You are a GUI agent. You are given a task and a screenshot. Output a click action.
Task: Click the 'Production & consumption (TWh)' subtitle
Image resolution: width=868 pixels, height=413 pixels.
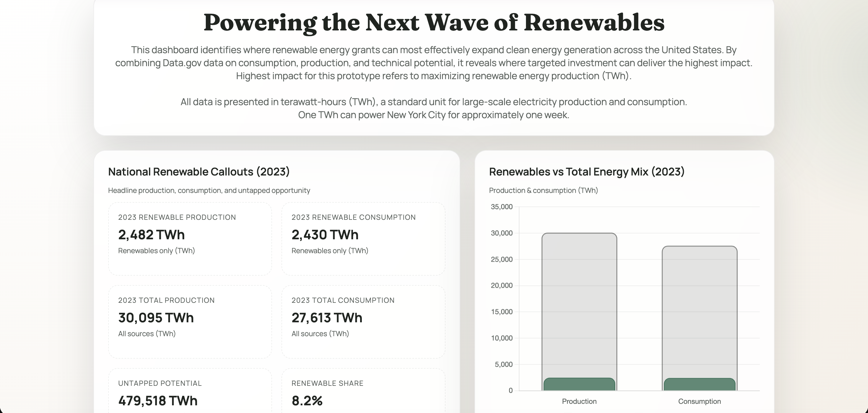tap(543, 191)
